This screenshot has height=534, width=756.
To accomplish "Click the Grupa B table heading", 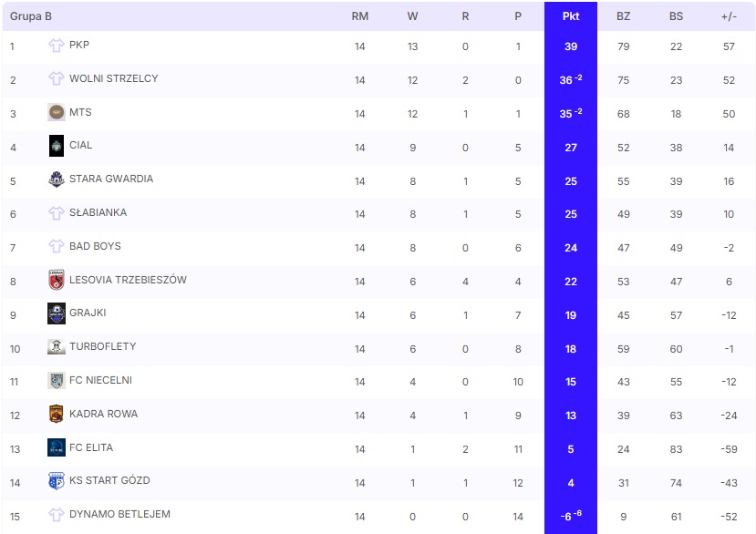I will click(x=31, y=16).
